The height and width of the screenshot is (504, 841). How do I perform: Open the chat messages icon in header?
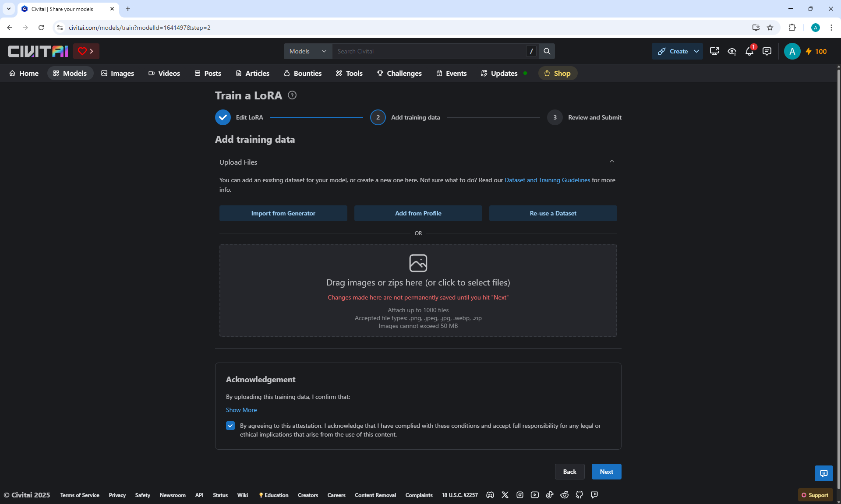[767, 51]
